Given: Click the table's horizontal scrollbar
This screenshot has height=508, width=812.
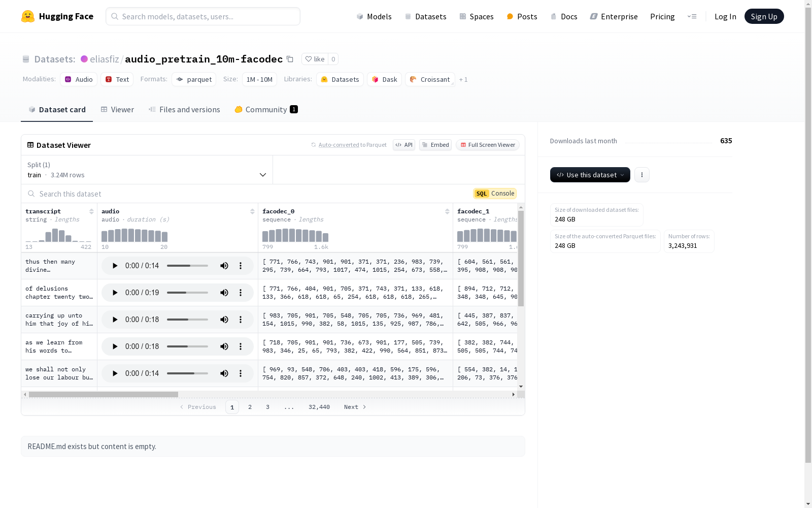Looking at the screenshot, I should 104,394.
